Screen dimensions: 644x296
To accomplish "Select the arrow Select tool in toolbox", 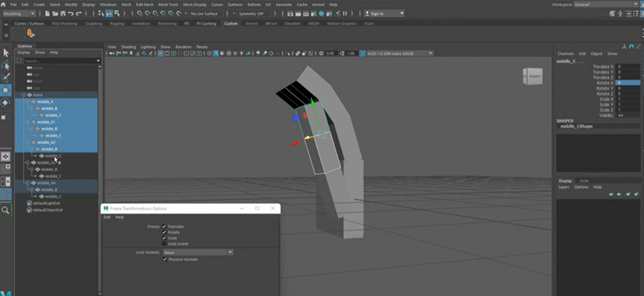I will pos(6,53).
